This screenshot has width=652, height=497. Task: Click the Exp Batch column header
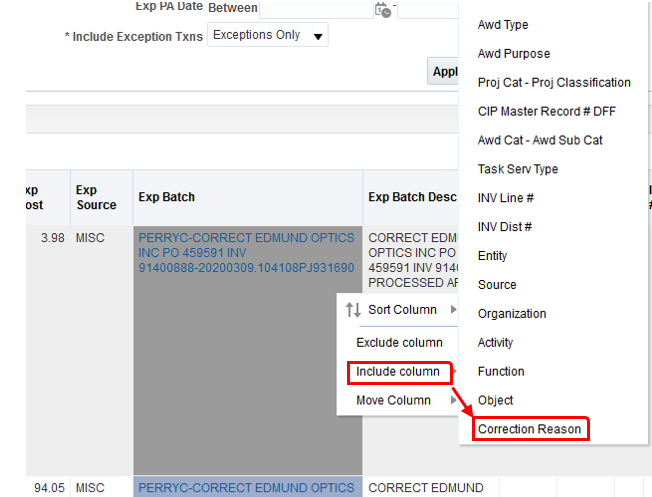click(168, 197)
